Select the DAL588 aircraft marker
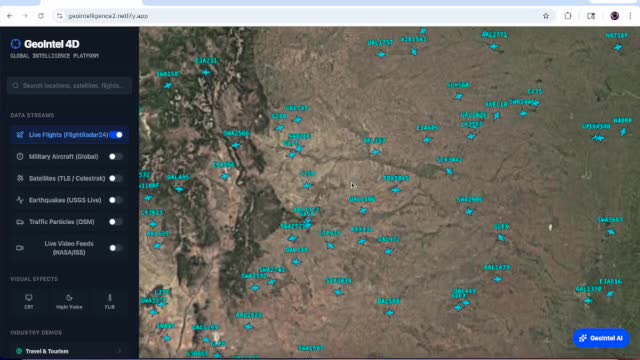Screen dimensions: 640x360 point(389,313)
